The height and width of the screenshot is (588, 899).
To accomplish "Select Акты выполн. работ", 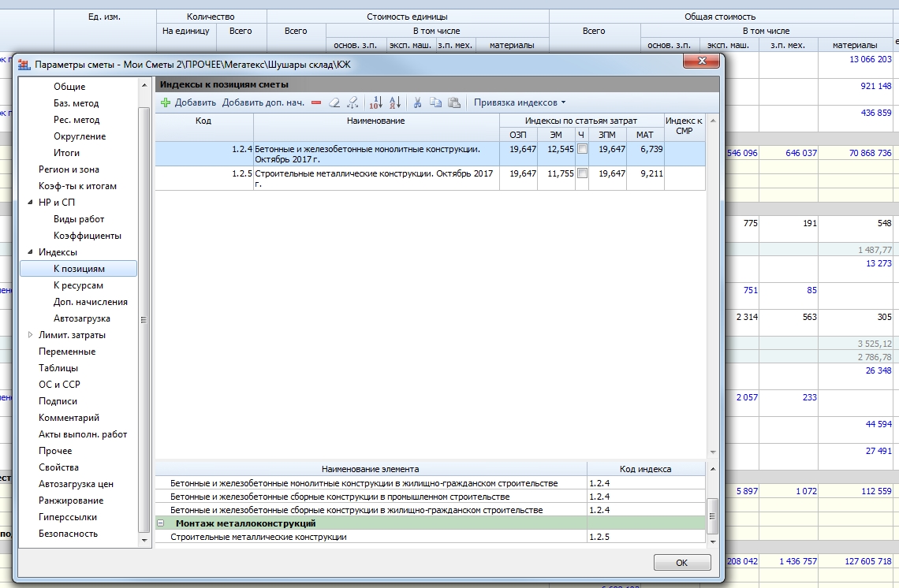I will tap(83, 434).
